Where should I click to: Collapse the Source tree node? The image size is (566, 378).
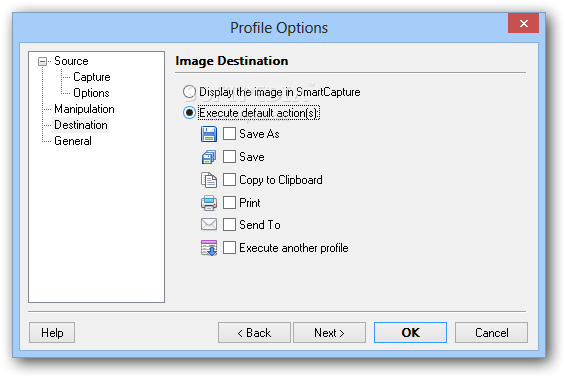[42, 61]
